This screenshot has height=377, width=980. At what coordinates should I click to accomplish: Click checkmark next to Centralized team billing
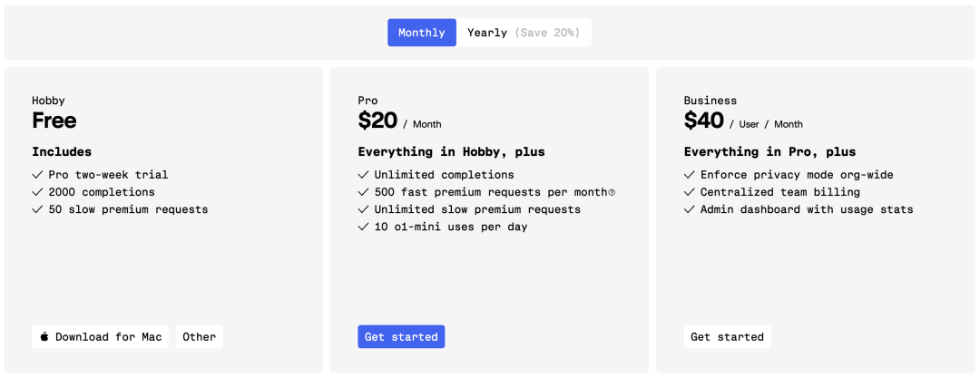click(x=690, y=192)
